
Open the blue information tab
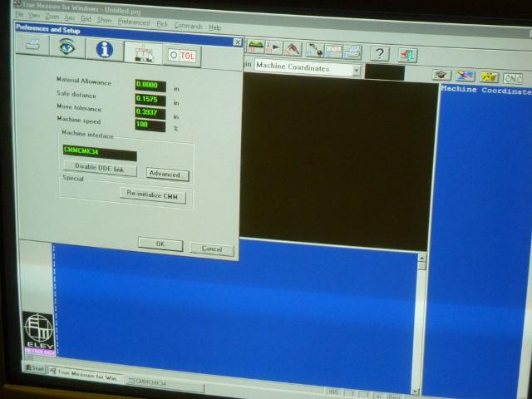pos(105,50)
